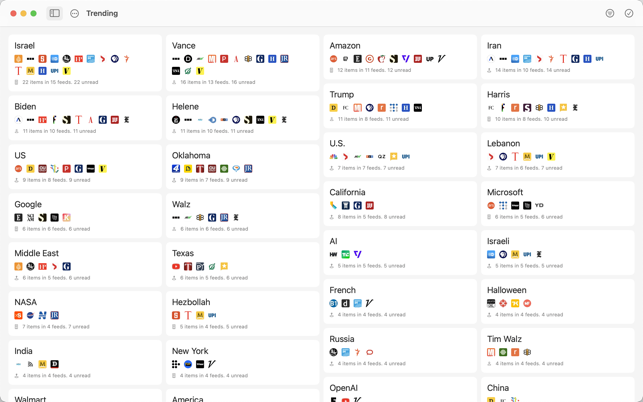This screenshot has width=643, height=402.
Task: Click the UPI icon in Iran card
Action: pos(599,59)
